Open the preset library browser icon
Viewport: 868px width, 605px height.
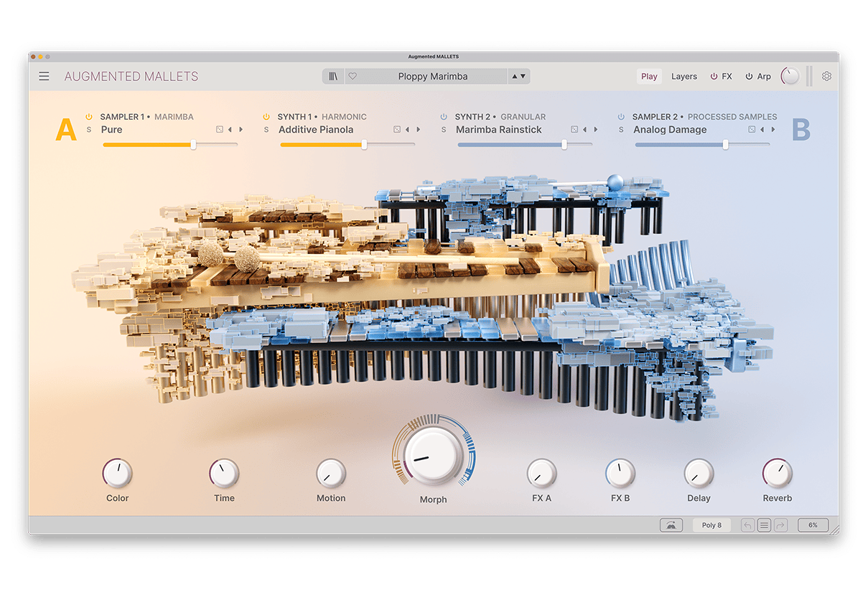(332, 76)
